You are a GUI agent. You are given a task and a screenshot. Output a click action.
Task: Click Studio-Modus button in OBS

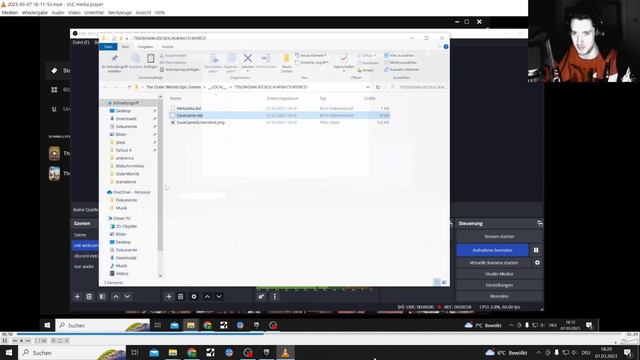click(499, 274)
